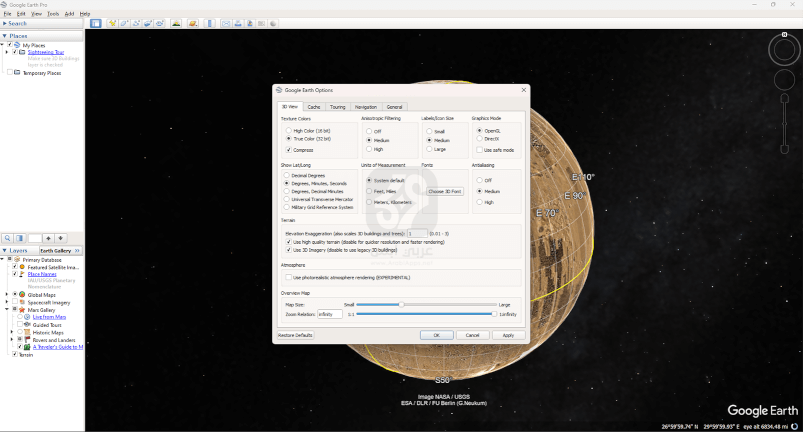Image resolution: width=803 pixels, height=432 pixels.
Task: Click the magnifier search icon above Layers
Action: coord(8,239)
